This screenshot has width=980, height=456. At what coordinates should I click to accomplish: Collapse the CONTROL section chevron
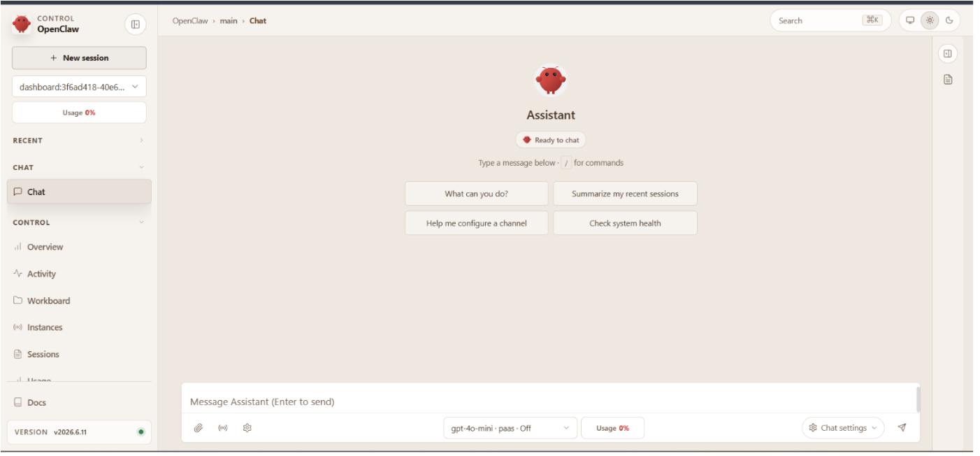141,222
